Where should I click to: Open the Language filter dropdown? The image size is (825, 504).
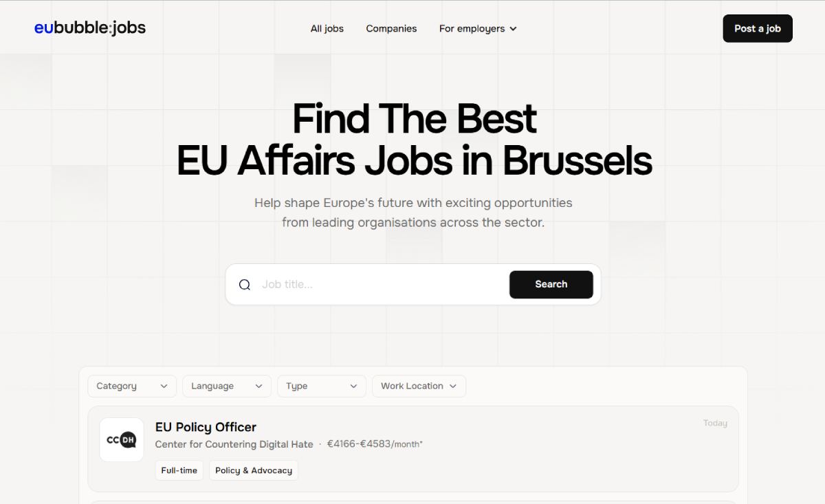pos(227,386)
